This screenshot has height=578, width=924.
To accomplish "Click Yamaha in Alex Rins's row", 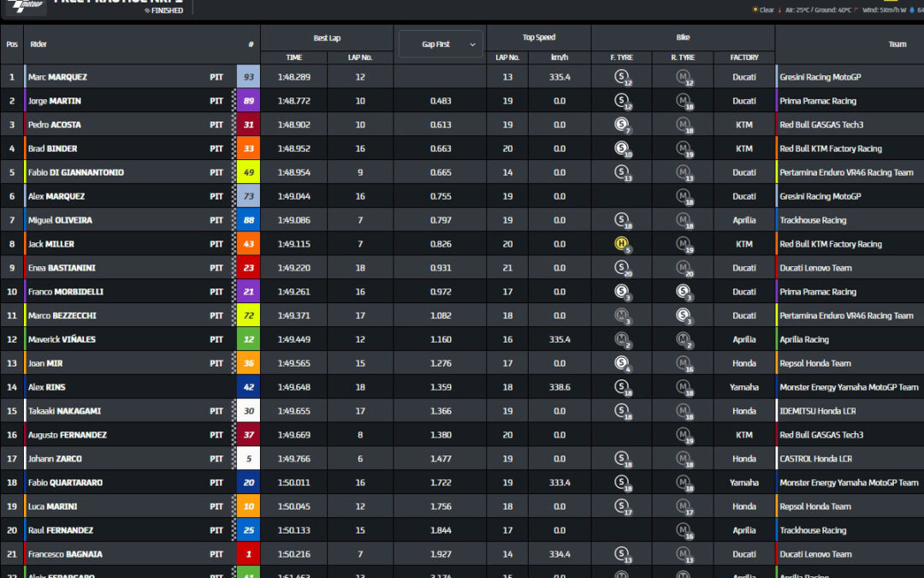I will click(x=744, y=388).
